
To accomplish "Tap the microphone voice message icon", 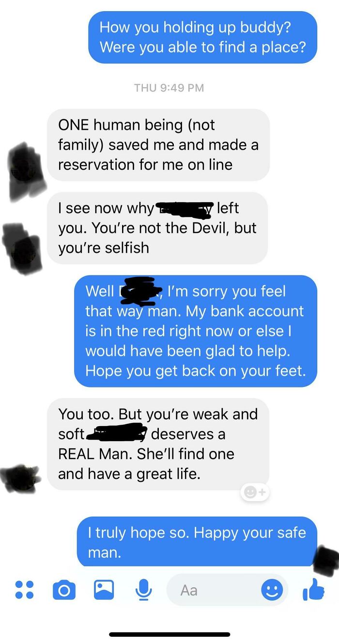I will coord(143,590).
